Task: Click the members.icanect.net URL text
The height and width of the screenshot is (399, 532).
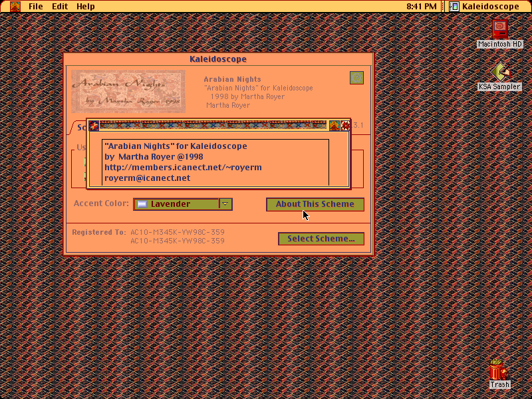Action: click(183, 168)
